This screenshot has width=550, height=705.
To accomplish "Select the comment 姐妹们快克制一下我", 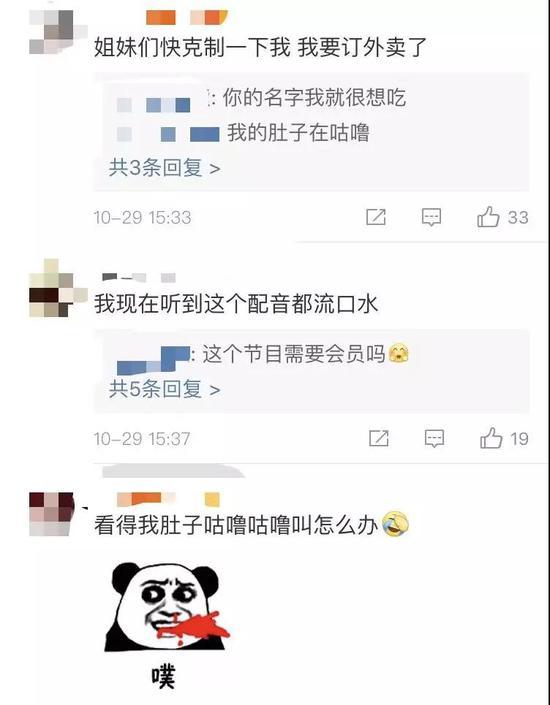I will 260,47.
